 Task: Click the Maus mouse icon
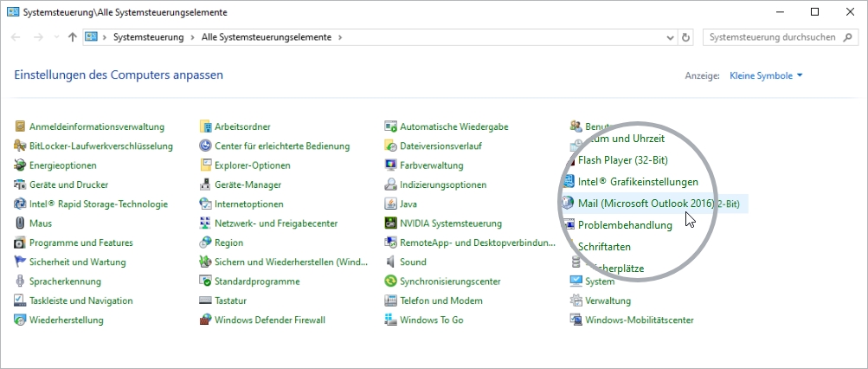[20, 223]
